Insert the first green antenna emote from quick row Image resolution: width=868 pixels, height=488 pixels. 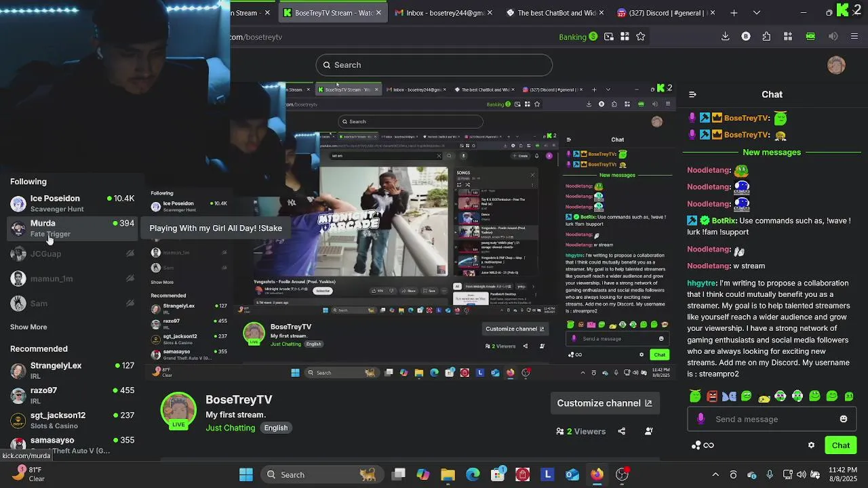point(695,396)
